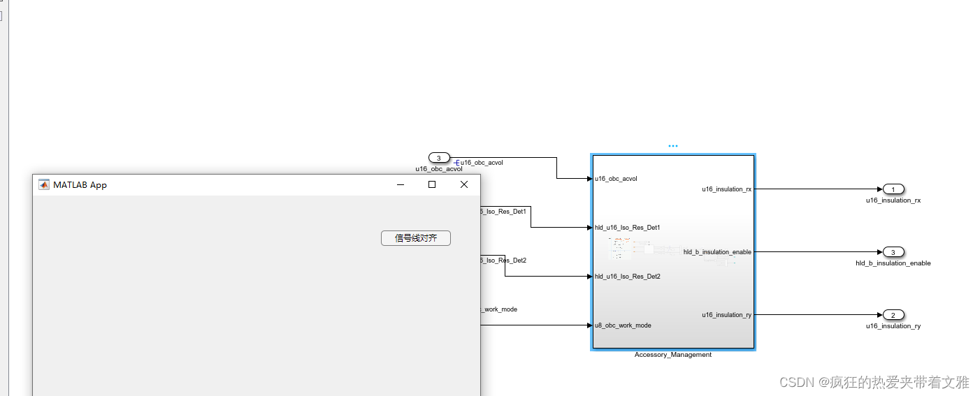The height and width of the screenshot is (396, 980).
Task: Click u16_obc_acvol input label inside block
Action: (x=616, y=179)
